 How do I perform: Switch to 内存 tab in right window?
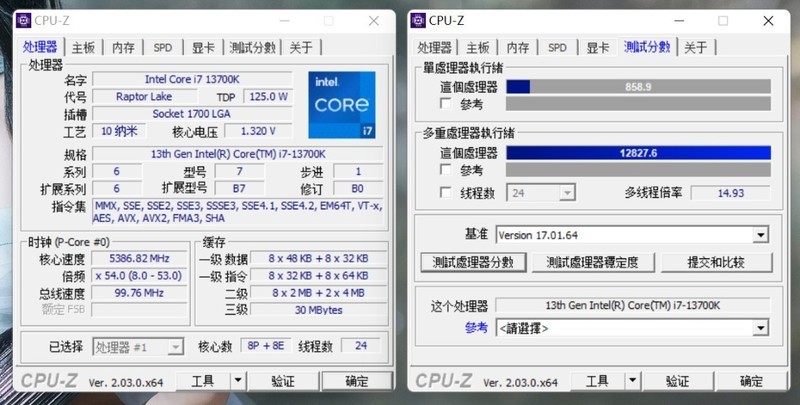(x=518, y=48)
